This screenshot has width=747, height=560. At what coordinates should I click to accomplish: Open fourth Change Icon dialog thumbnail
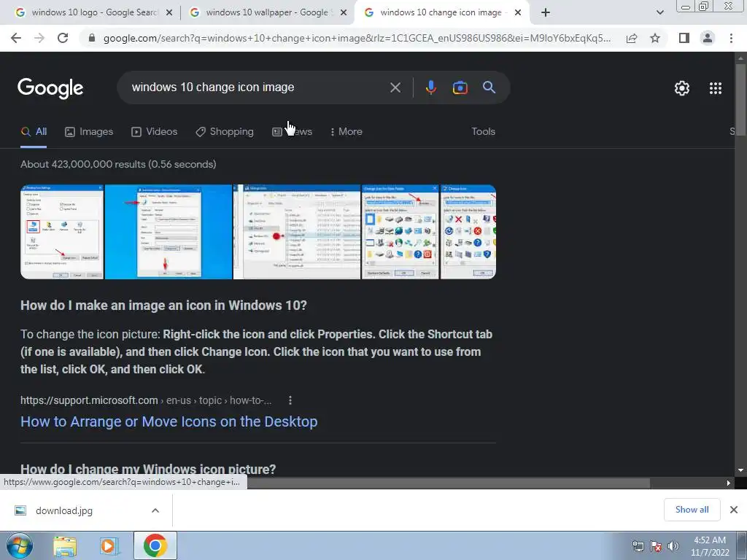point(400,232)
